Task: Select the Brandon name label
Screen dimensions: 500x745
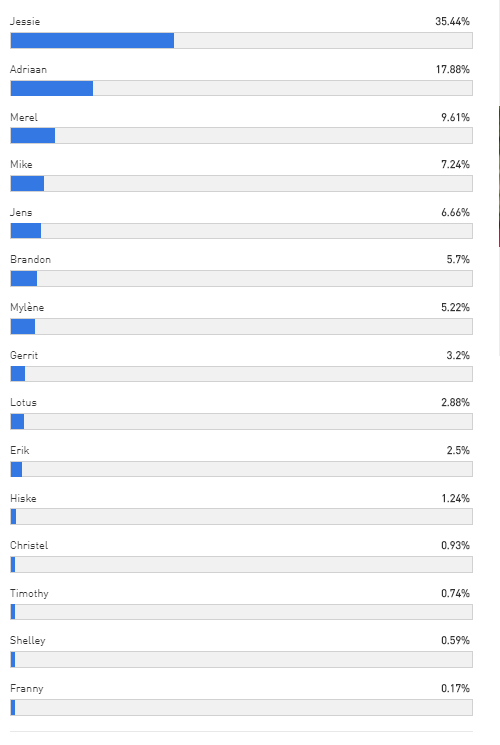Action: tap(30, 259)
